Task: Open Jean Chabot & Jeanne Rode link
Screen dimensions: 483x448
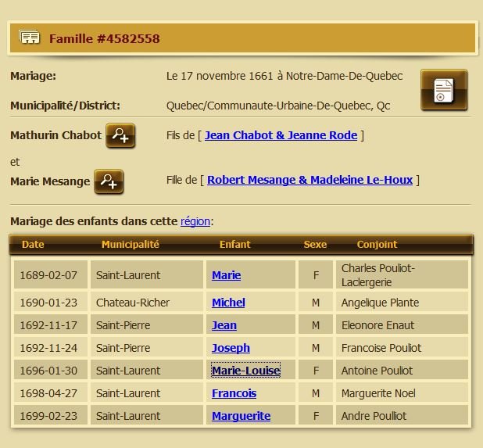Action: [281, 135]
